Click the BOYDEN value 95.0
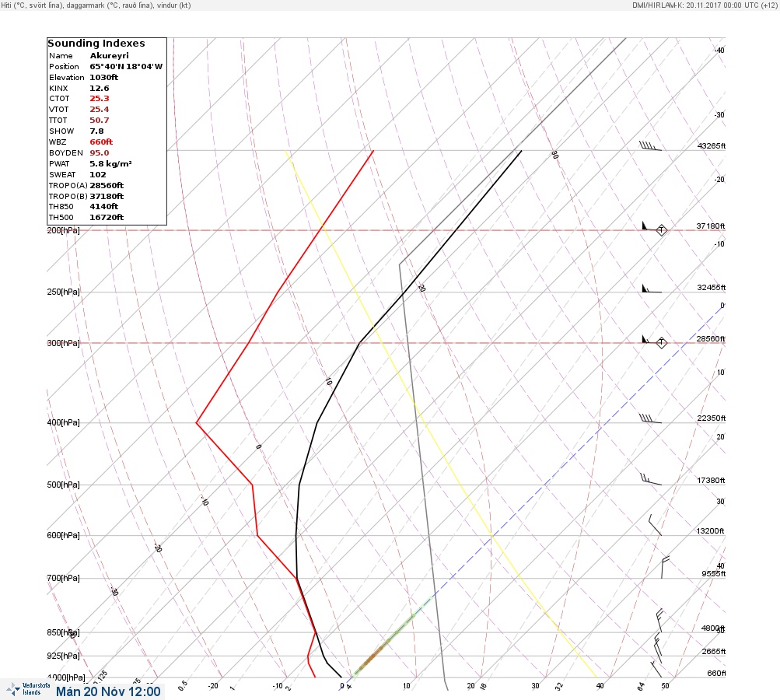Viewport: 780px width, 700px height. [x=100, y=152]
